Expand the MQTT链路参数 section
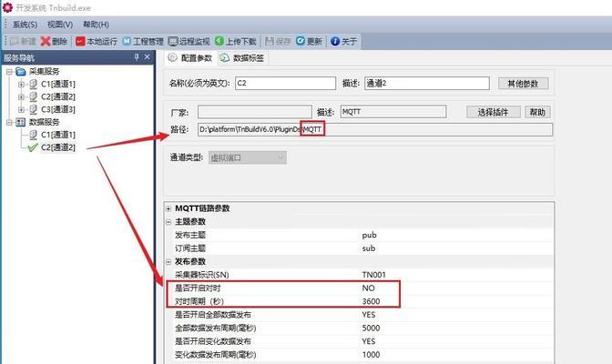 [168, 208]
